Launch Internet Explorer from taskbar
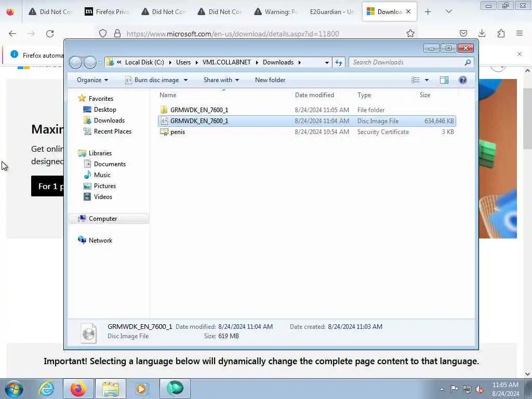Viewport: 532px width, 399px height. (46, 389)
